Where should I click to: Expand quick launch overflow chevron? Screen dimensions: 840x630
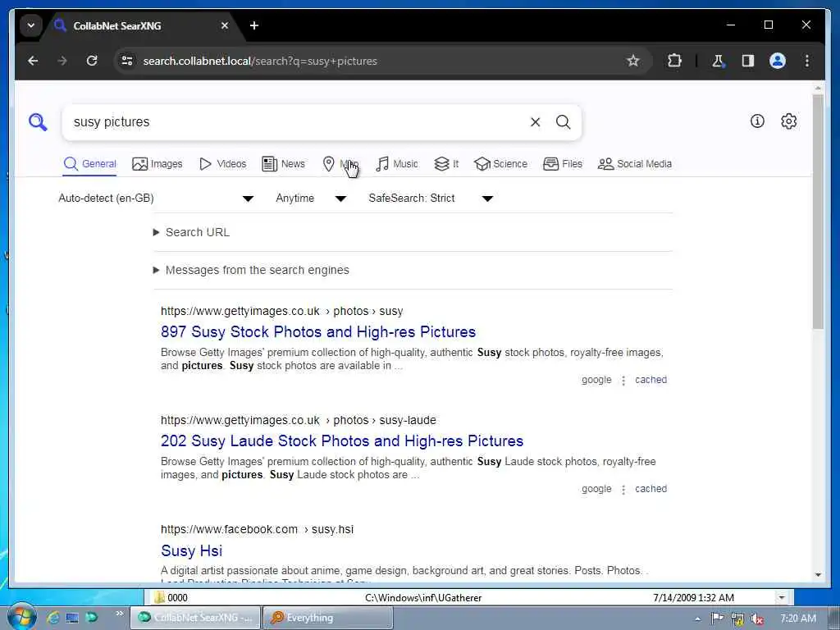119,614
